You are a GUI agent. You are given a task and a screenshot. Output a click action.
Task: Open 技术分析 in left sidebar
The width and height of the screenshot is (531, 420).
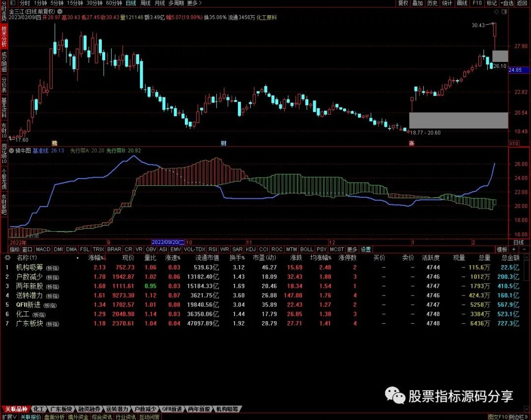click(4, 36)
